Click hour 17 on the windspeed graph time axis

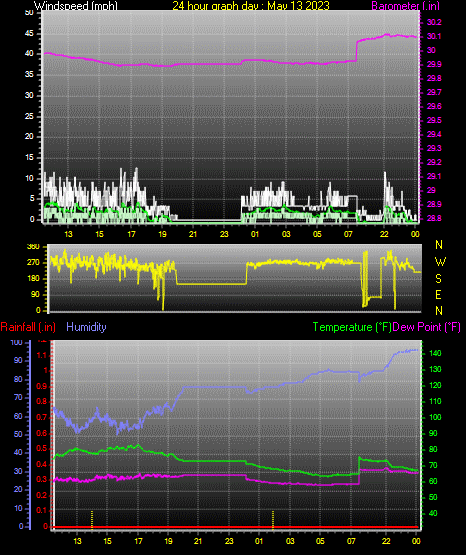131,234
